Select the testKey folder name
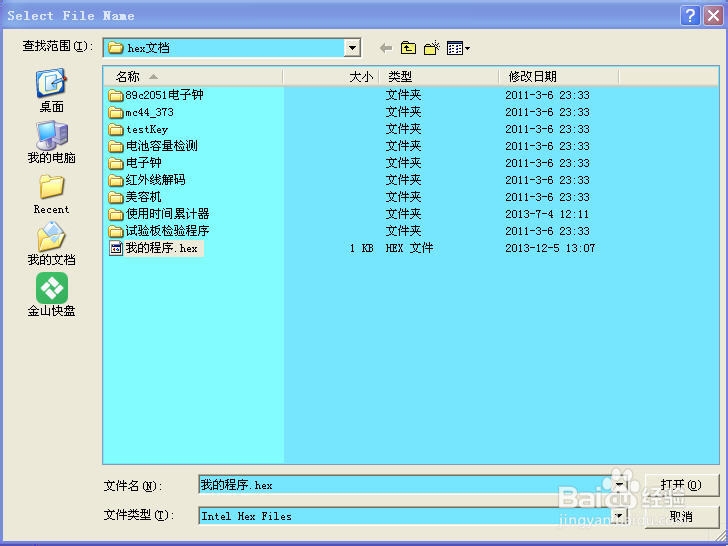This screenshot has height=546, width=728. [147, 130]
